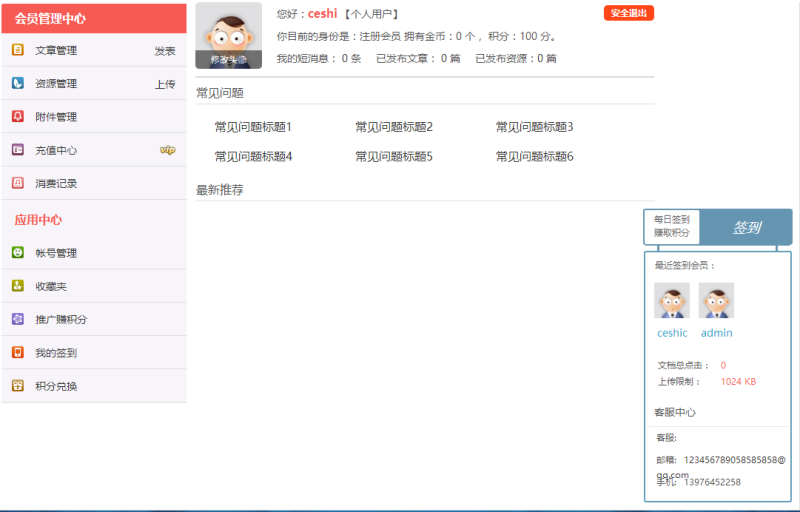Click 上传 link next to 资源管理

[x=165, y=84]
